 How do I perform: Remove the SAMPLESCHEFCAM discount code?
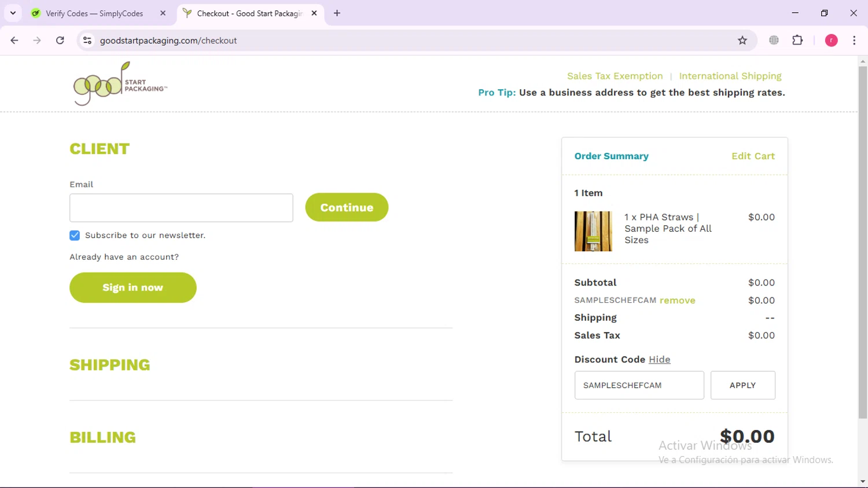677,300
